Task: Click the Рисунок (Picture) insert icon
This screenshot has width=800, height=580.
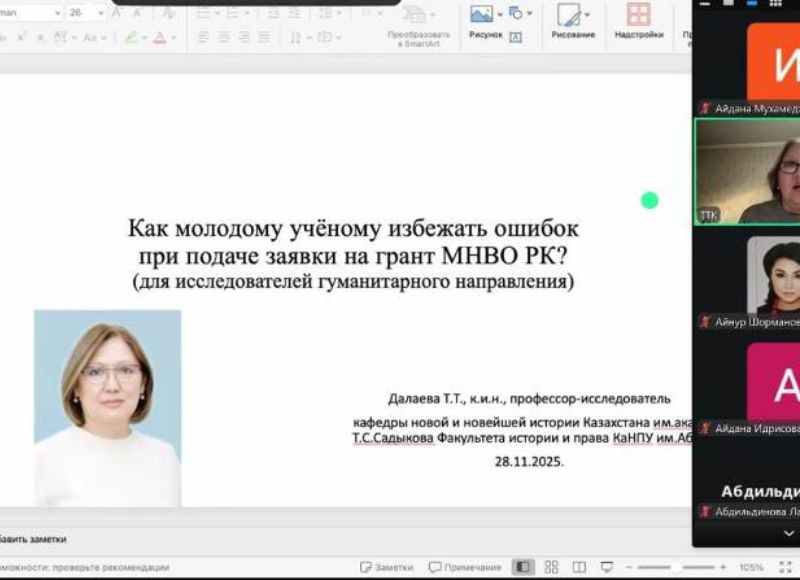Action: [483, 15]
